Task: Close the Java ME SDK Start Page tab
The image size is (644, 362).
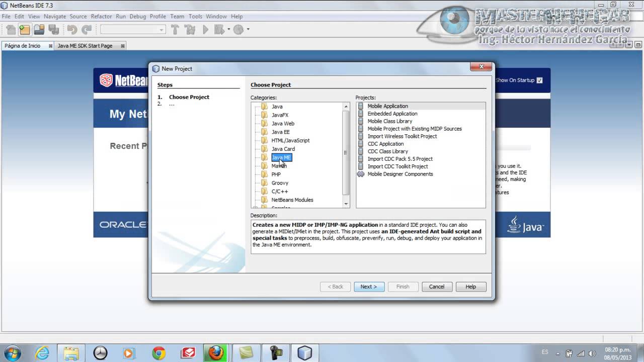Action: [123, 46]
